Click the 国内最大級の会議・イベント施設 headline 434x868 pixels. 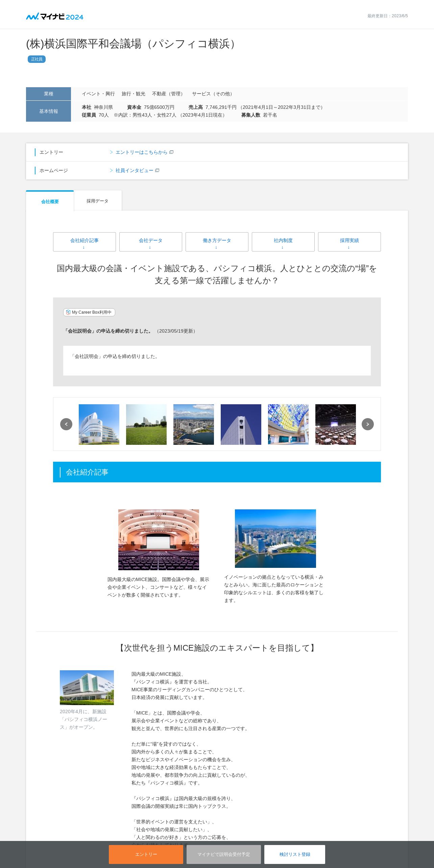coord(217,274)
